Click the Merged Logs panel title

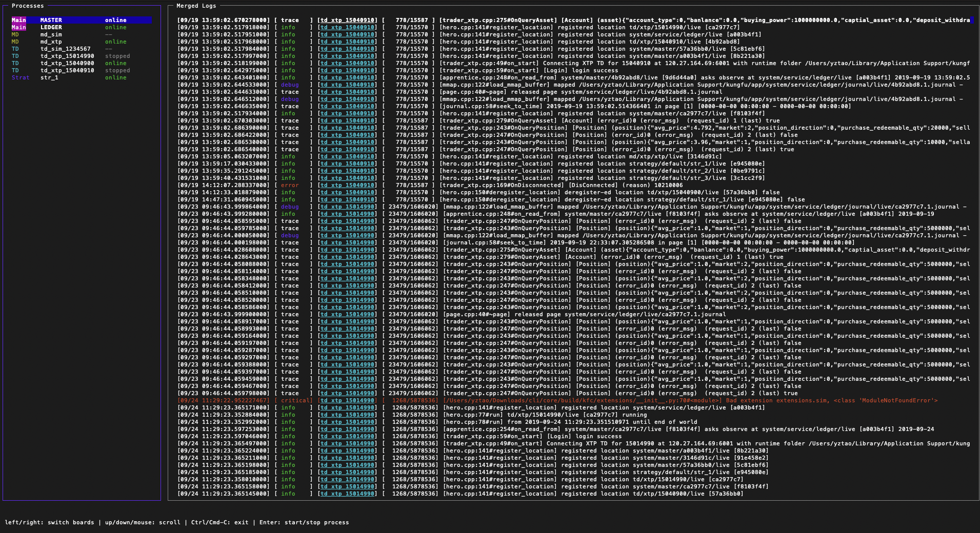coord(196,6)
